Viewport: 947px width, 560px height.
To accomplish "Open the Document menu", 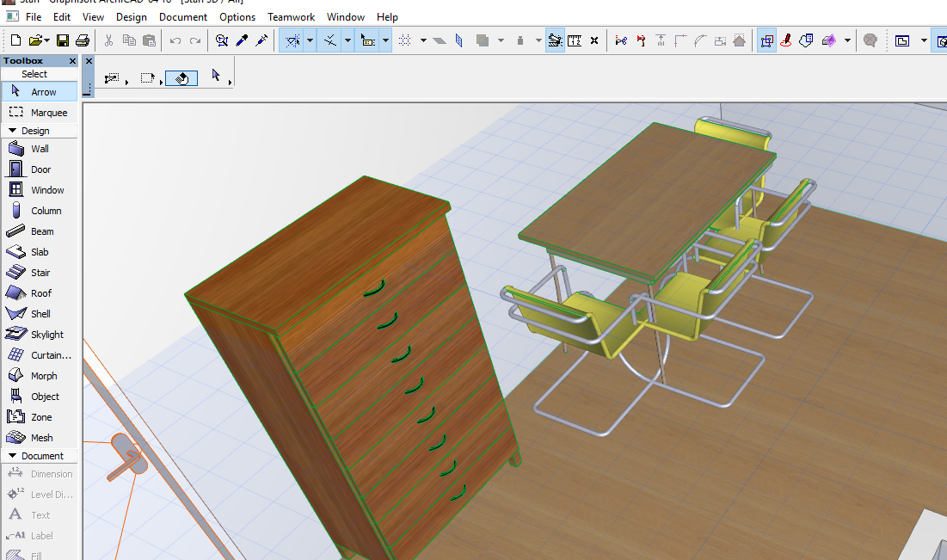I will tap(183, 17).
